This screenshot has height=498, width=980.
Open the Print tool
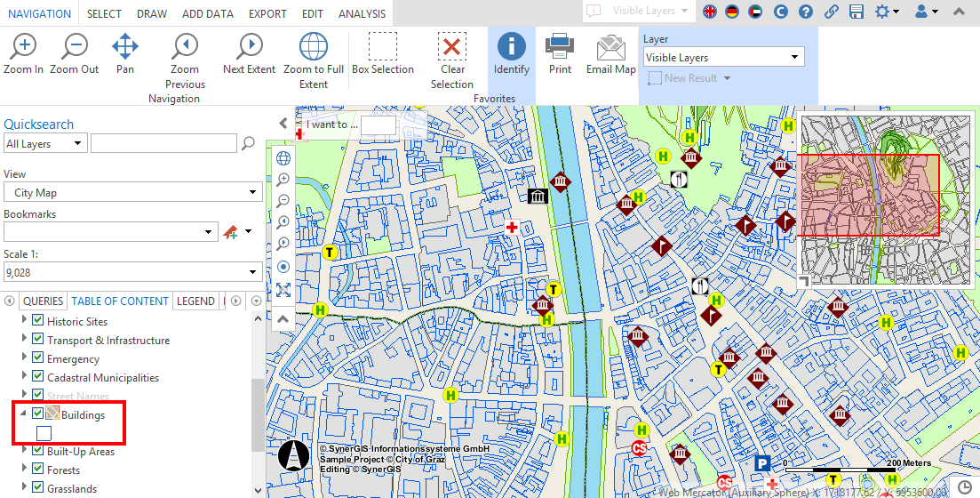pos(560,54)
